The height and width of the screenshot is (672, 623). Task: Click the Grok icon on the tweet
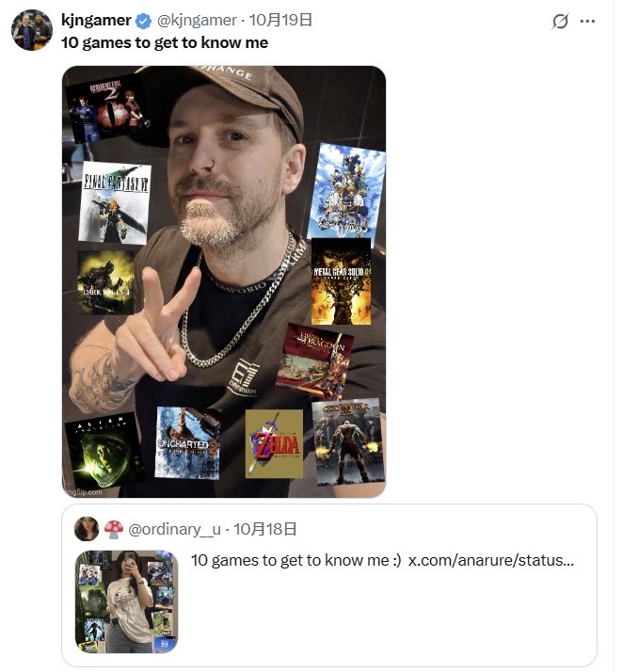pyautogui.click(x=560, y=21)
